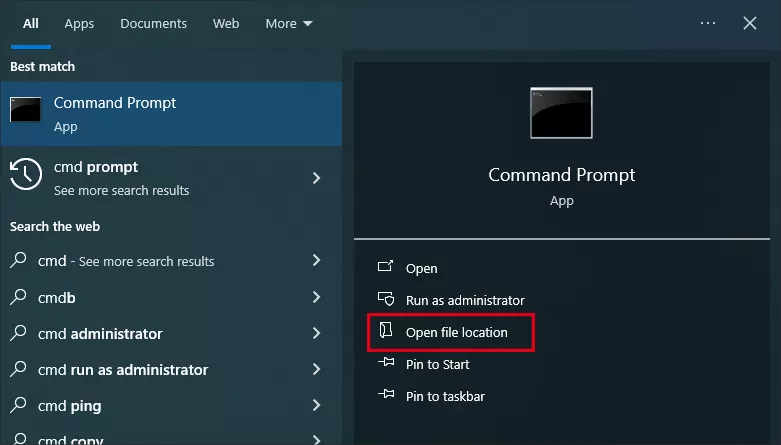Choose Run as administrator
This screenshot has width=781, height=445.
point(465,300)
